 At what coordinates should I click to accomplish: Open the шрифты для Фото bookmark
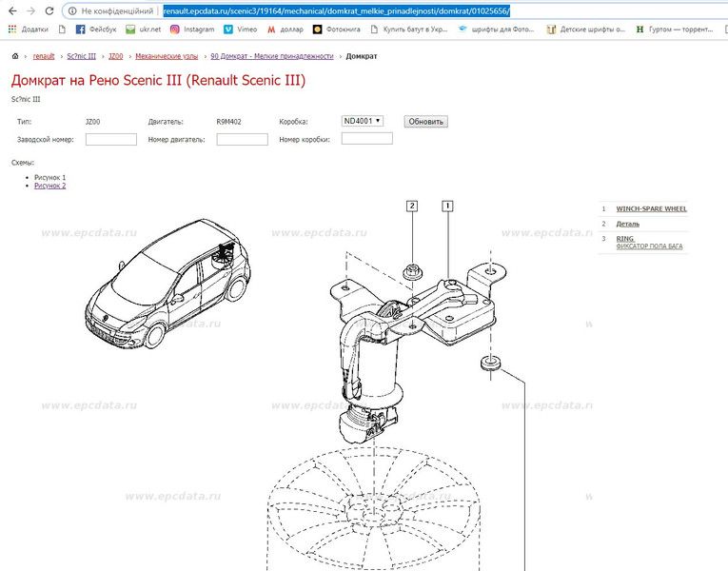point(496,30)
